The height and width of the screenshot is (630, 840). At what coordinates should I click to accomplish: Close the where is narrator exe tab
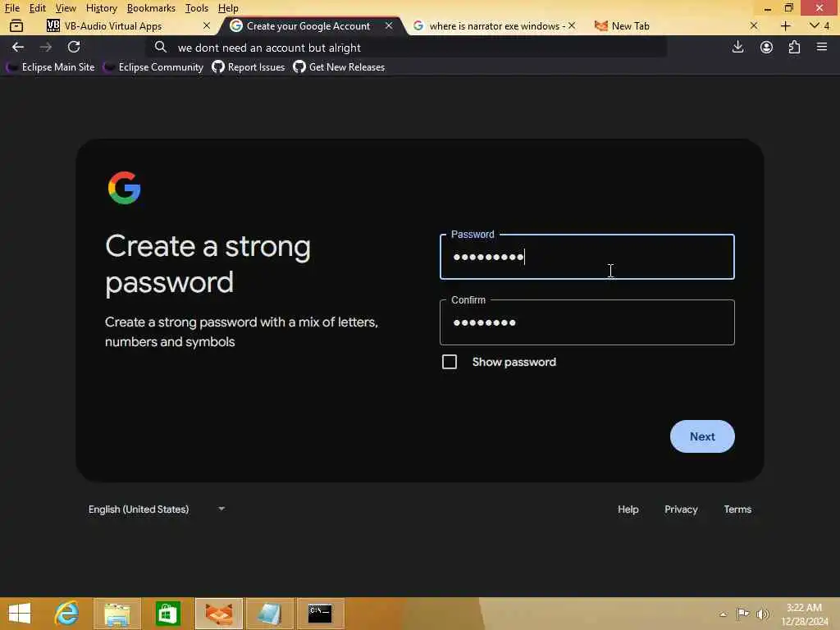(572, 25)
